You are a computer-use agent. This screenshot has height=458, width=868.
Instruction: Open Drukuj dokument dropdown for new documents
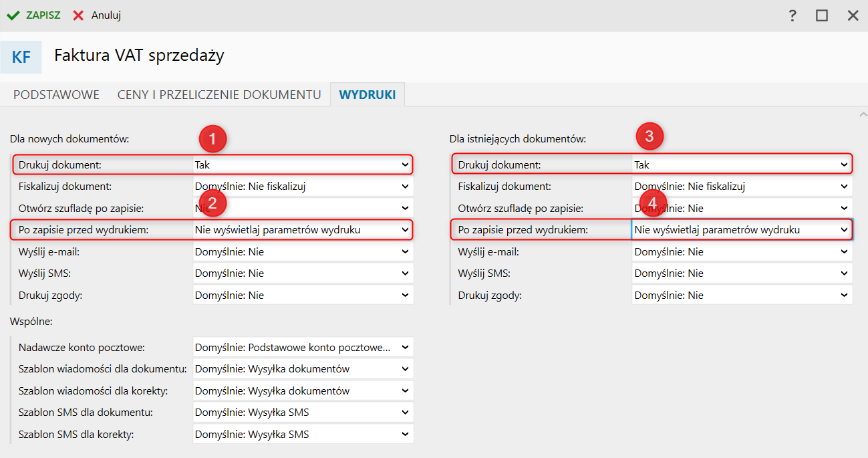(303, 164)
